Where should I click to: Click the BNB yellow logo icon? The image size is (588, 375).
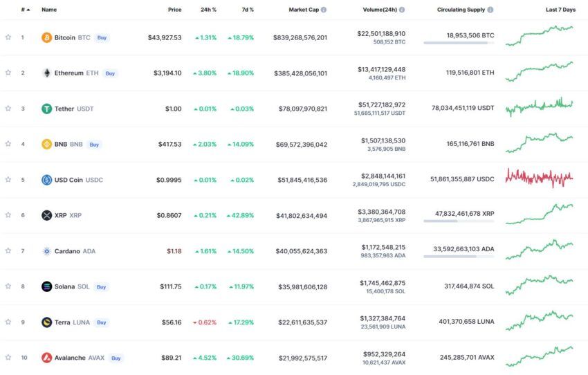tap(46, 144)
